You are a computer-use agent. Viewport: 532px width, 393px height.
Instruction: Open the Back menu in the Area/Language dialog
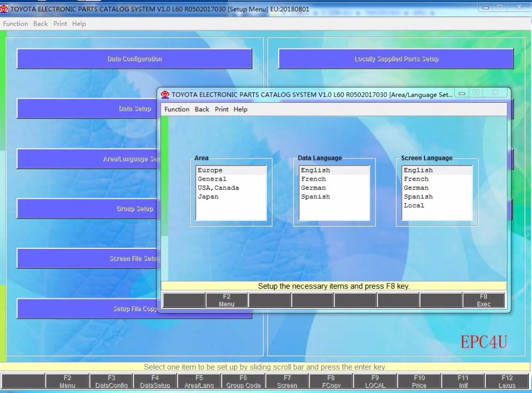[x=202, y=109]
